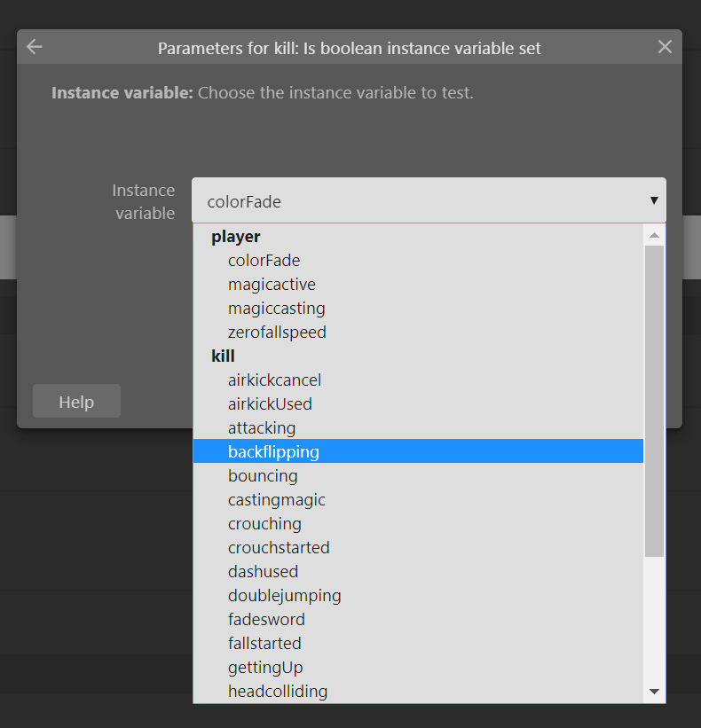Select doublejumping from the list
This screenshot has width=701, height=728.
point(418,595)
